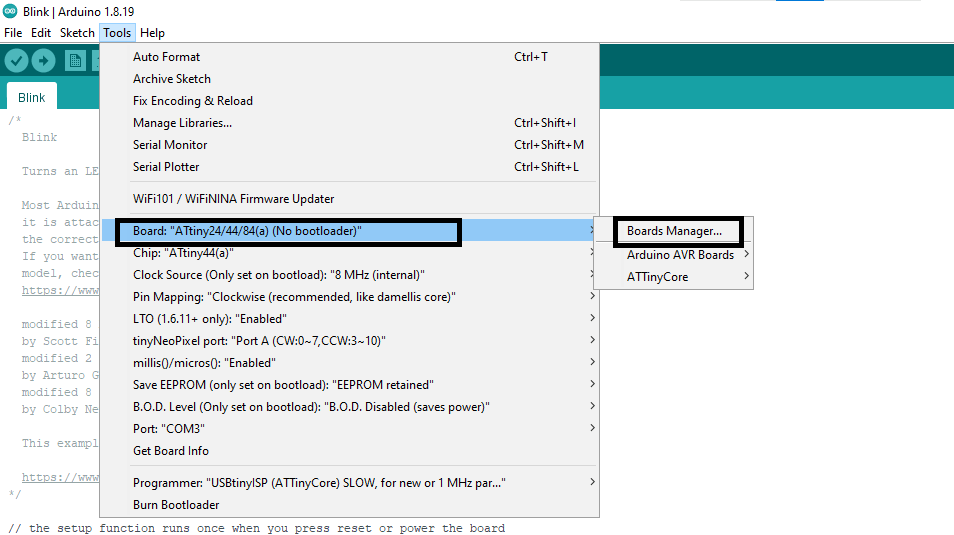The height and width of the screenshot is (535, 954).
Task: Expand the tinyNeoPixel port submenu
Action: coord(349,340)
